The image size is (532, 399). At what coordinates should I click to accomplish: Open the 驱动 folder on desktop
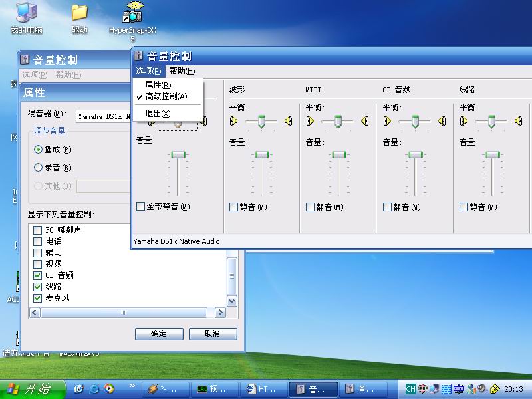click(x=79, y=19)
